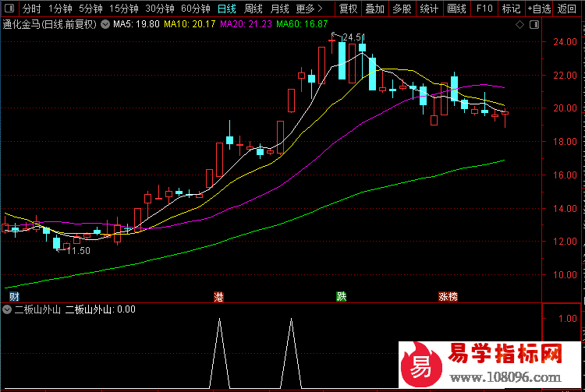Add stock to 自选 watchlist

539,9
